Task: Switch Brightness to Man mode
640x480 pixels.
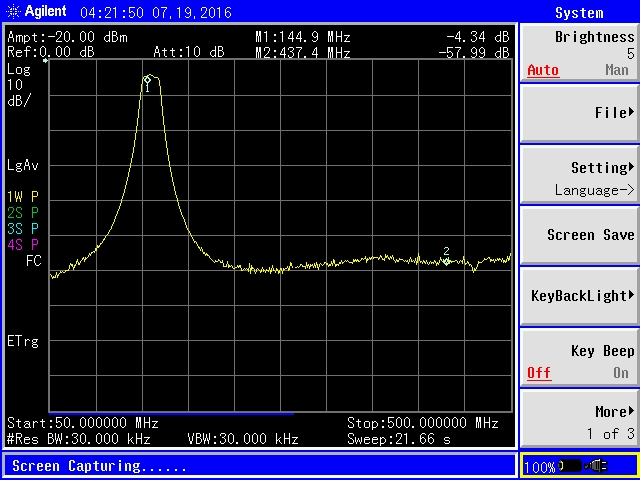Action: point(616,71)
